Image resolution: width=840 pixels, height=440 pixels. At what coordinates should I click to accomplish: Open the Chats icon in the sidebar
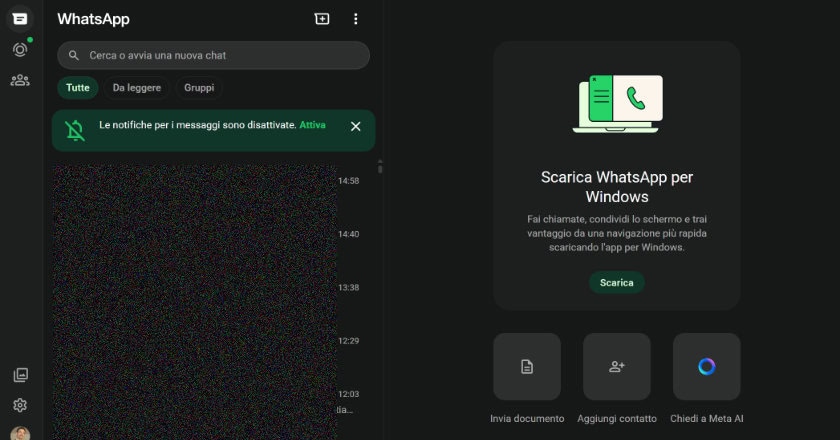click(x=20, y=19)
